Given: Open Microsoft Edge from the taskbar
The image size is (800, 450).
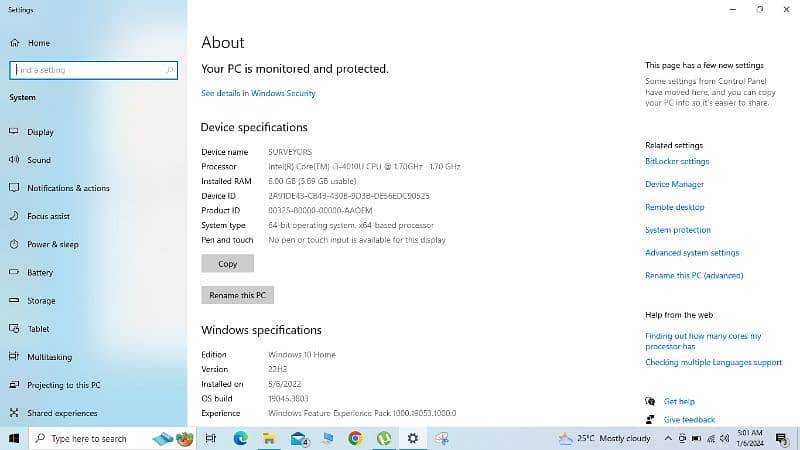Looking at the screenshot, I should click(241, 438).
